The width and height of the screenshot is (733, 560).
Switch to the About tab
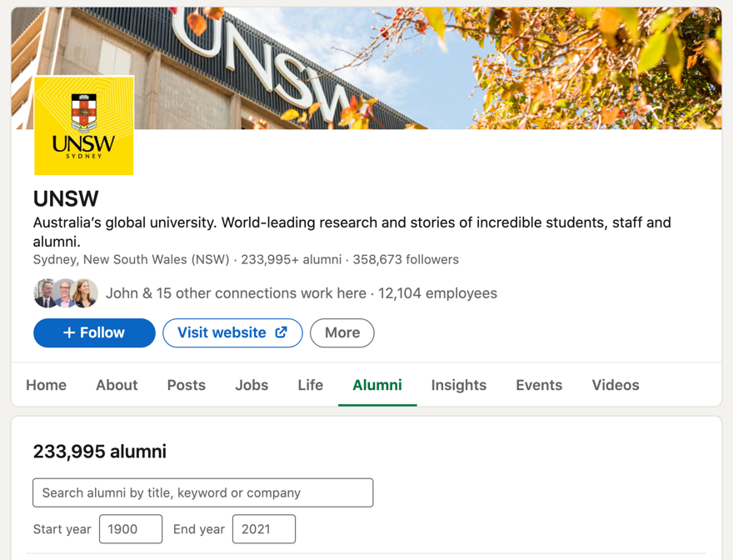pyautogui.click(x=117, y=385)
